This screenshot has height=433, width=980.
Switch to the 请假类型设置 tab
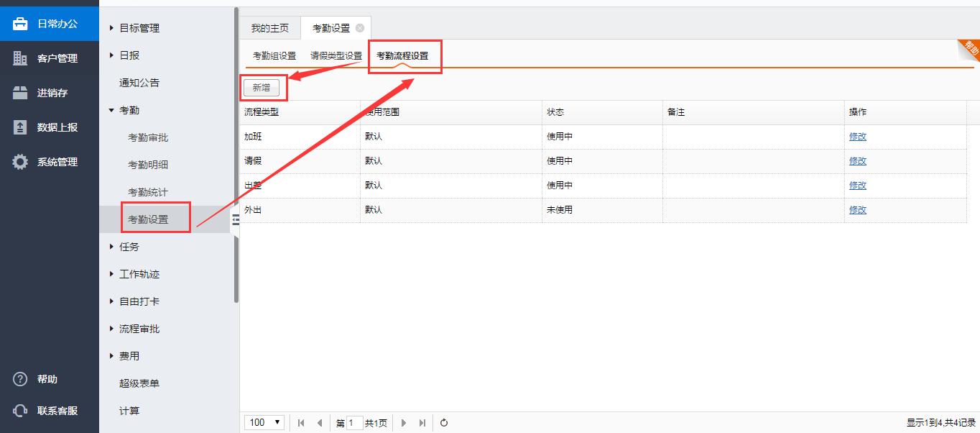click(336, 55)
